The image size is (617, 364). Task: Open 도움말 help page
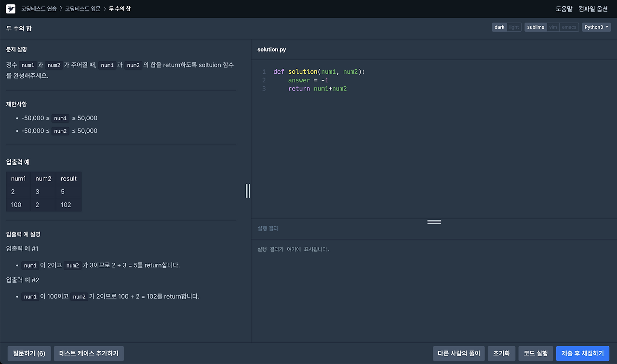[563, 8]
